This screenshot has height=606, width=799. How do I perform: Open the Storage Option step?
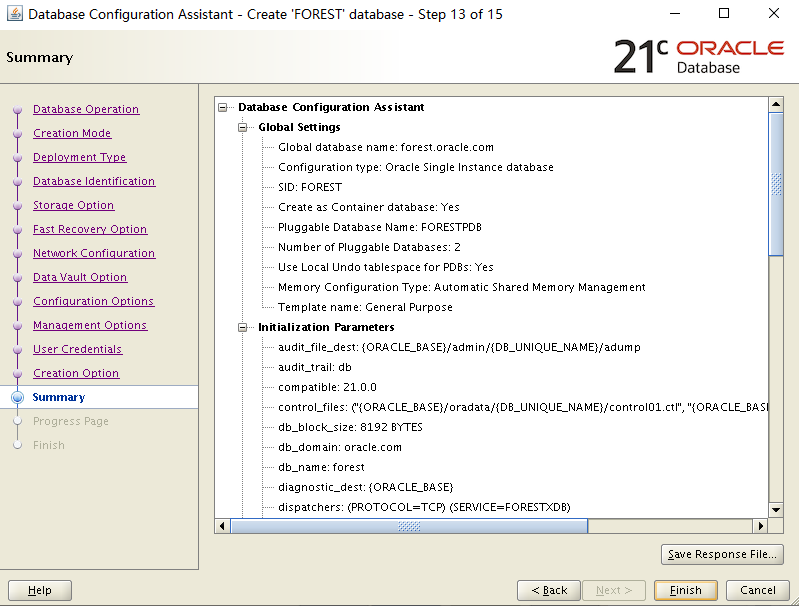(x=73, y=206)
